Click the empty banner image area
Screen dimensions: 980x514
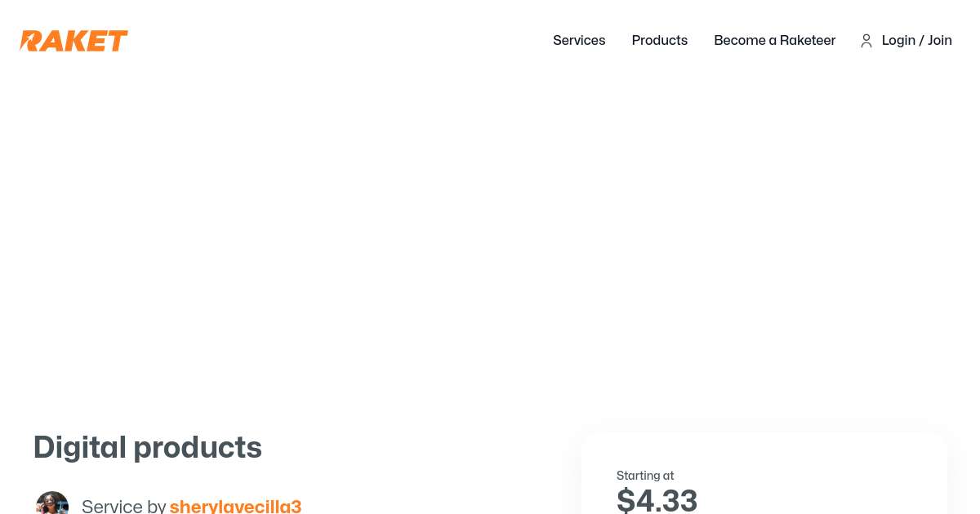tap(490, 237)
